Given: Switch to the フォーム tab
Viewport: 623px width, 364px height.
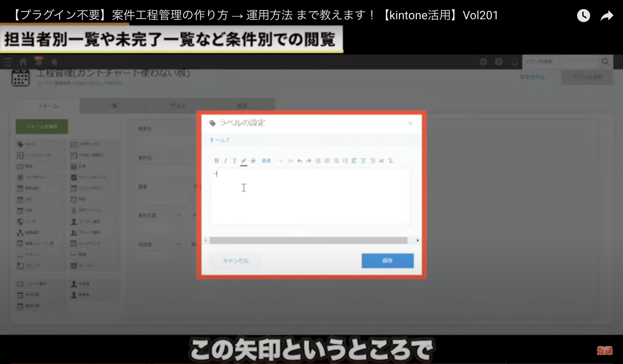Looking at the screenshot, I should point(47,106).
